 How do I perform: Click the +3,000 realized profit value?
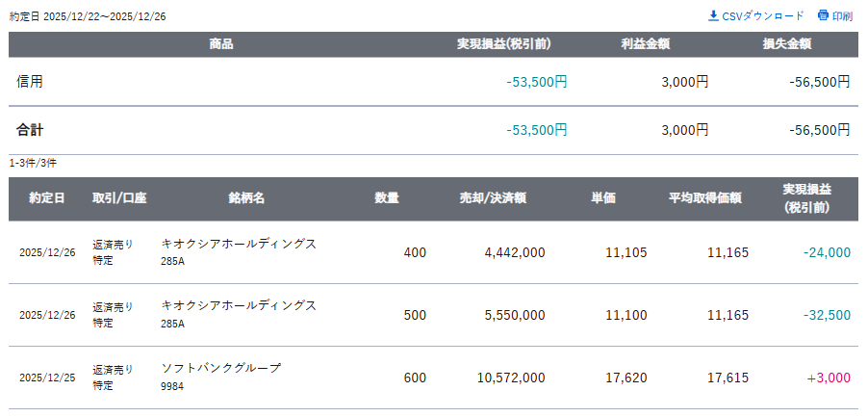tap(829, 378)
